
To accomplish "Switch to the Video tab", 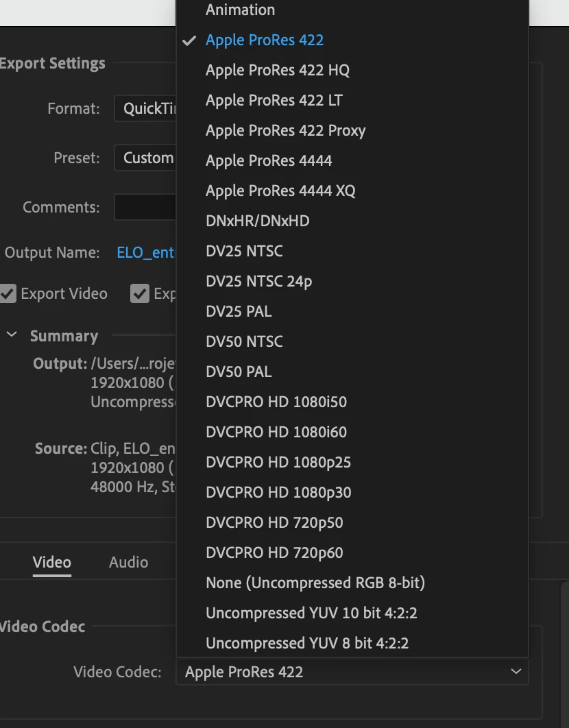I will [x=52, y=562].
